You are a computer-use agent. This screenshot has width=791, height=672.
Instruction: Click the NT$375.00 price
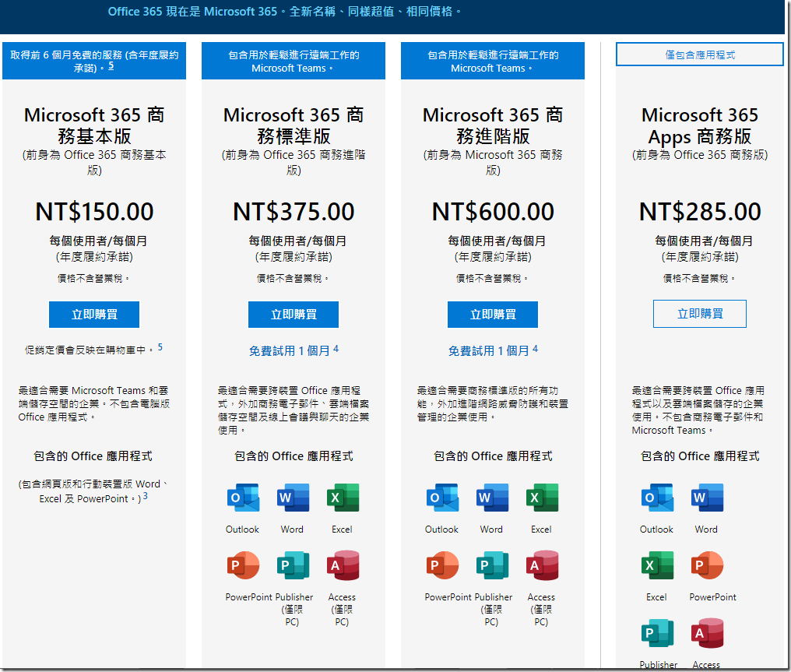click(294, 211)
